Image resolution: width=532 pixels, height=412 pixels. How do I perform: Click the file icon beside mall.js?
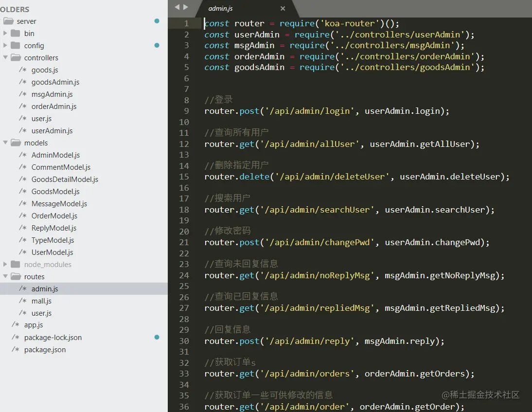23,300
